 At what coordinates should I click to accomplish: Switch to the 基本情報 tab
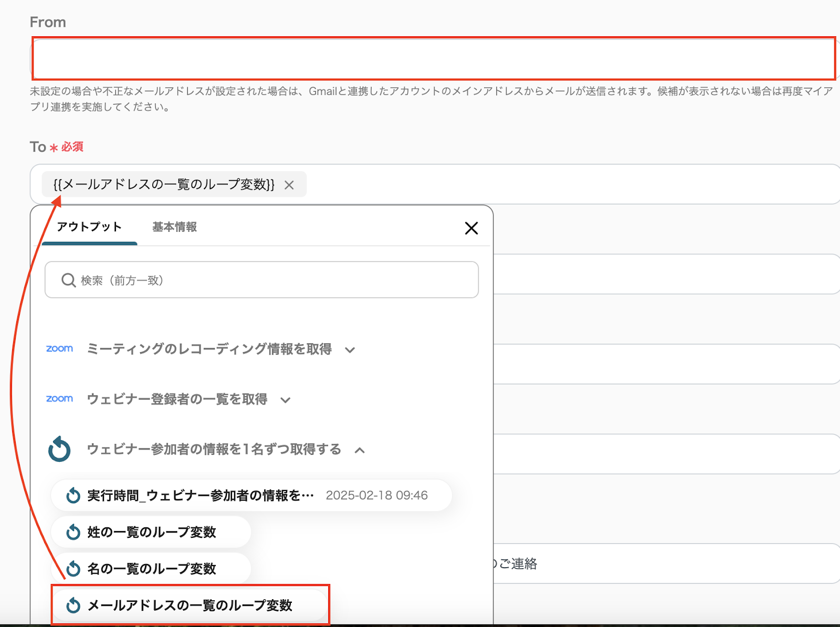(x=174, y=227)
